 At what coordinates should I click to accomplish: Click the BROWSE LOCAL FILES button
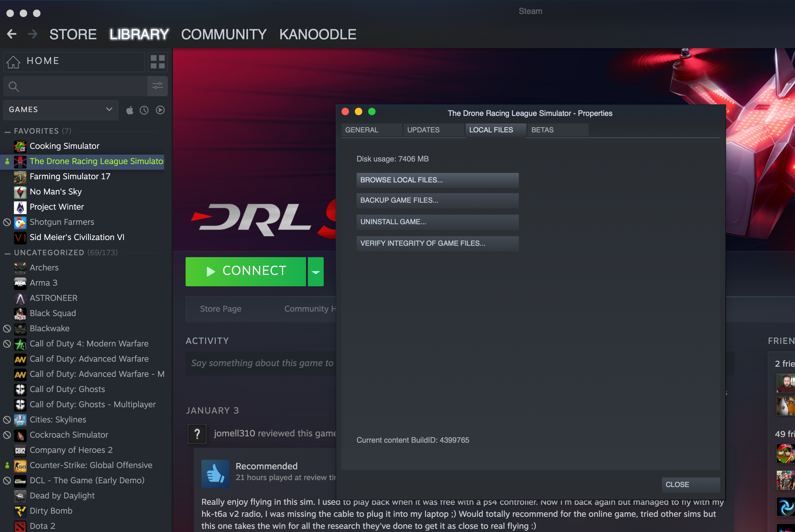point(437,180)
